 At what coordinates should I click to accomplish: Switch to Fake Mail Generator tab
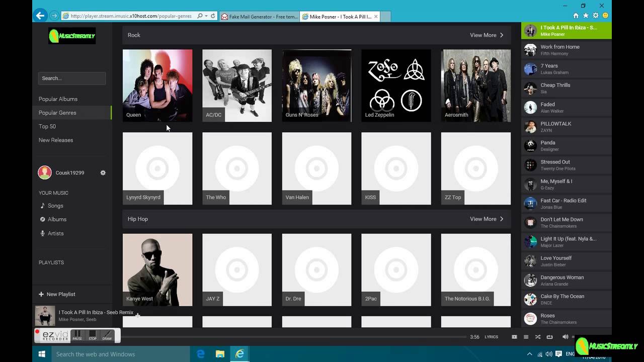tap(259, 17)
